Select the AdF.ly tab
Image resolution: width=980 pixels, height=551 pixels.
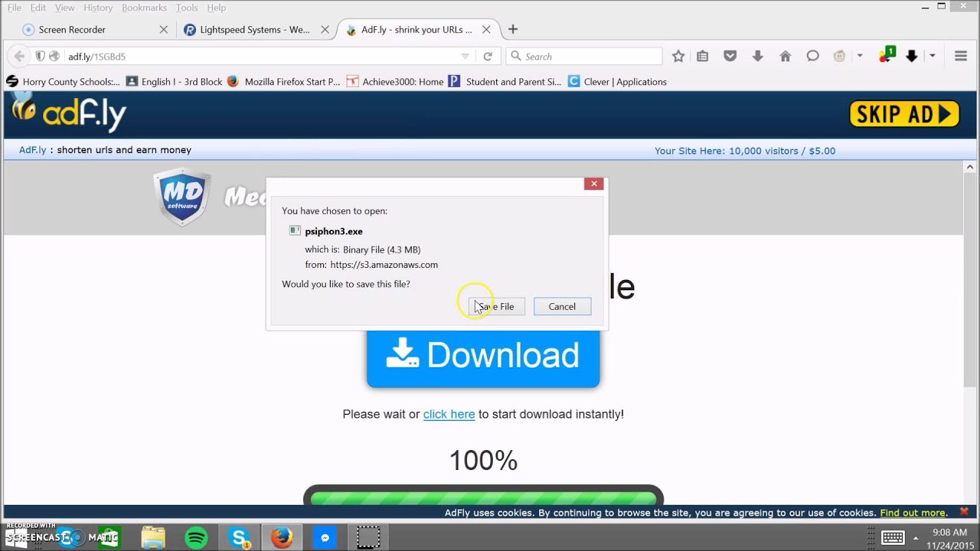click(417, 30)
